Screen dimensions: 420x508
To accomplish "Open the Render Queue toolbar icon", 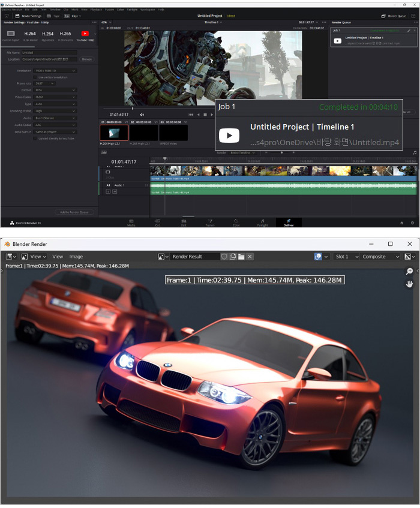I will [x=383, y=16].
